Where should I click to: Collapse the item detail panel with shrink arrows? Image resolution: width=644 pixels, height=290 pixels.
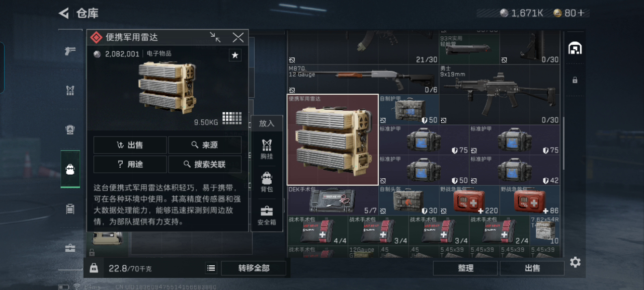click(215, 37)
